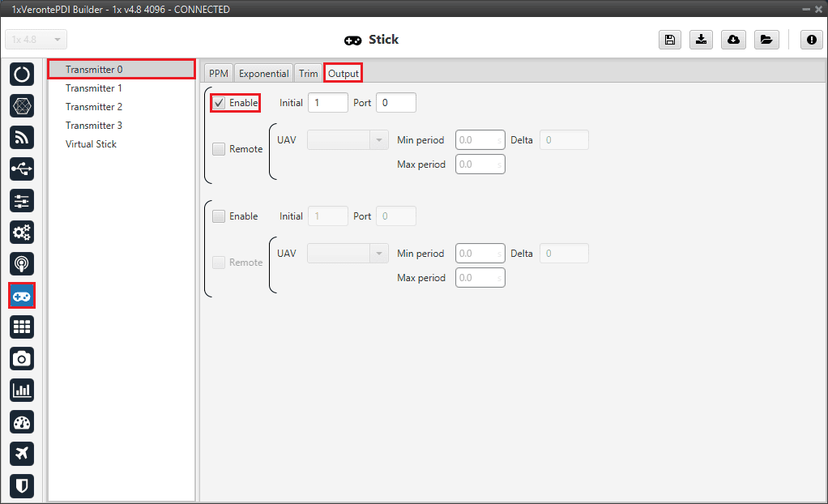The width and height of the screenshot is (828, 504).
Task: Check the first Remote checkbox
Action: point(219,149)
